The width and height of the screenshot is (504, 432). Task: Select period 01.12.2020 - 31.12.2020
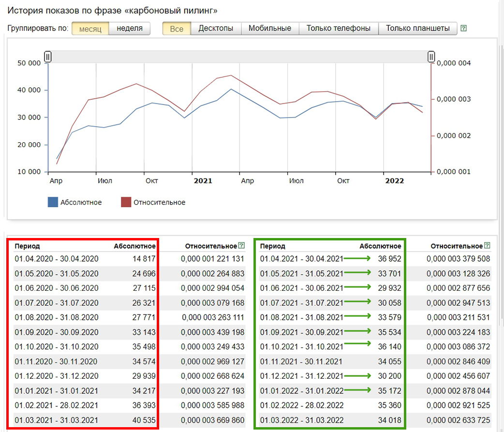(x=57, y=376)
